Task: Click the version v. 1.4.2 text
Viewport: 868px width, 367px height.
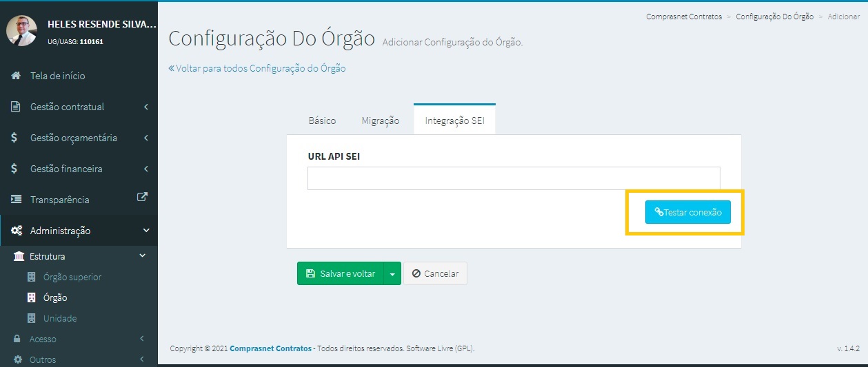Action: [847, 348]
